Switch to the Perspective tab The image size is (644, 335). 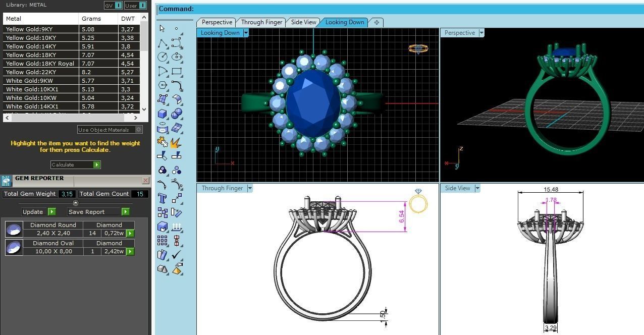click(217, 22)
